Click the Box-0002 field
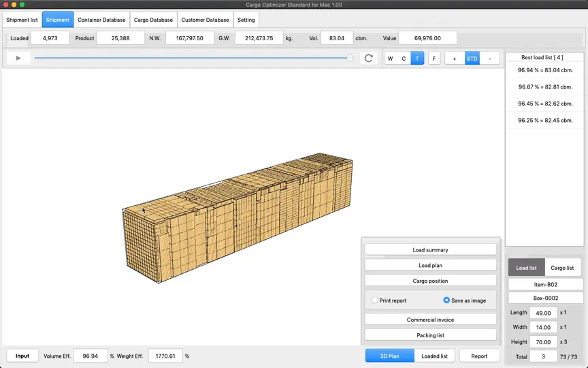Viewport: 588px width, 368px height. tap(546, 298)
